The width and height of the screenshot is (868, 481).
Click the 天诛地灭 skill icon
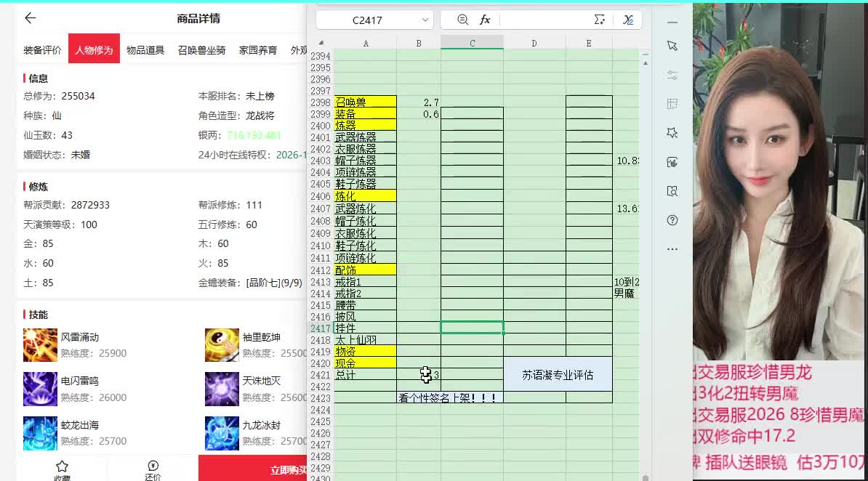222,389
